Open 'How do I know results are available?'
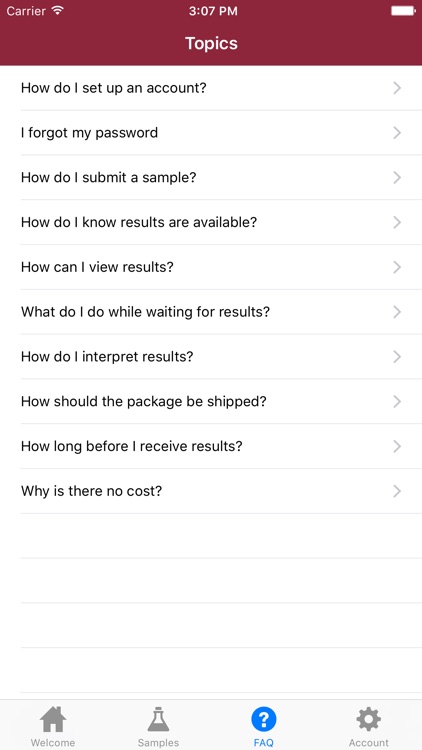 211,222
